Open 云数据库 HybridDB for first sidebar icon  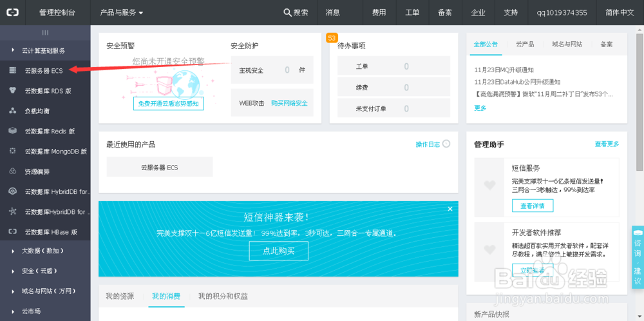(x=12, y=191)
